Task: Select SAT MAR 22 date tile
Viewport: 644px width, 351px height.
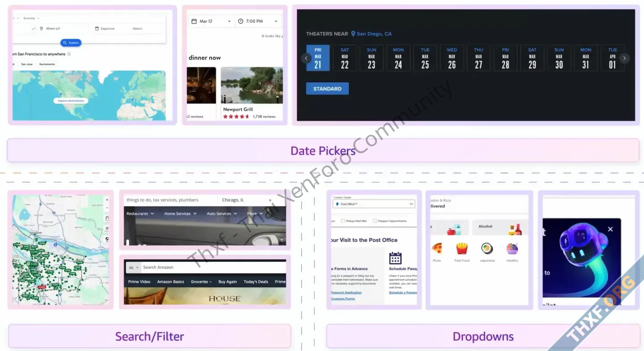Action: click(345, 58)
